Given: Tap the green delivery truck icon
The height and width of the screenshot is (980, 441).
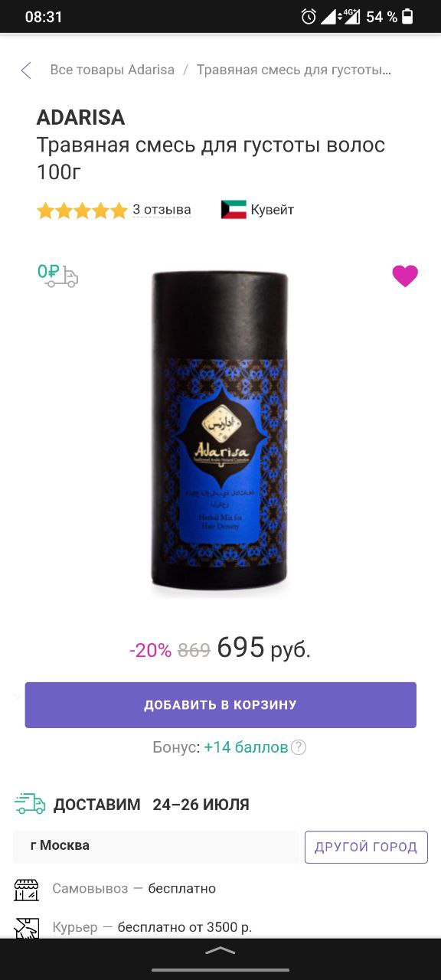Looking at the screenshot, I should point(30,804).
